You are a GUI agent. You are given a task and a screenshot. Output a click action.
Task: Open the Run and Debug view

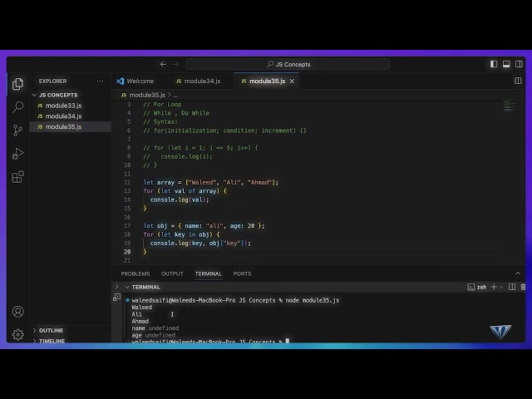(17, 154)
